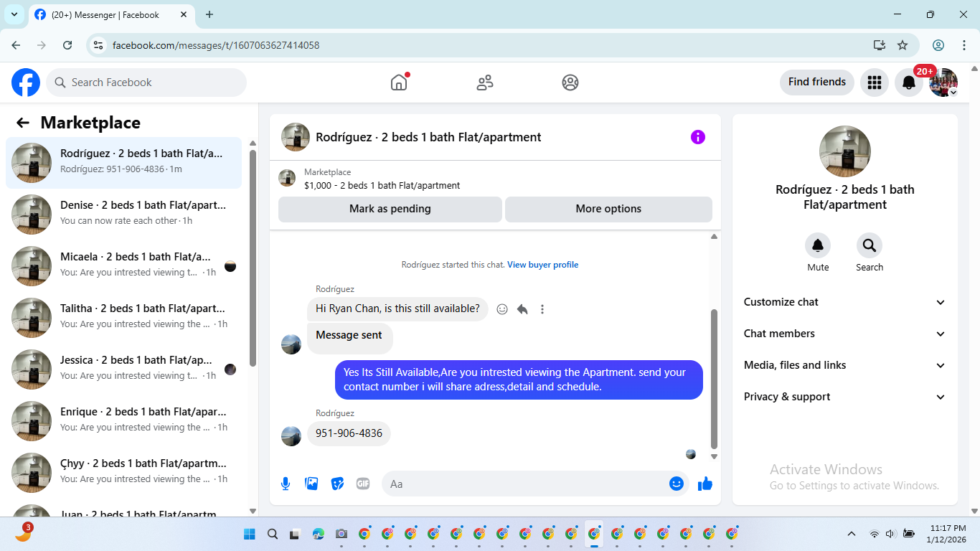The height and width of the screenshot is (551, 980).
Task: Open the volume tray icon
Action: [891, 534]
